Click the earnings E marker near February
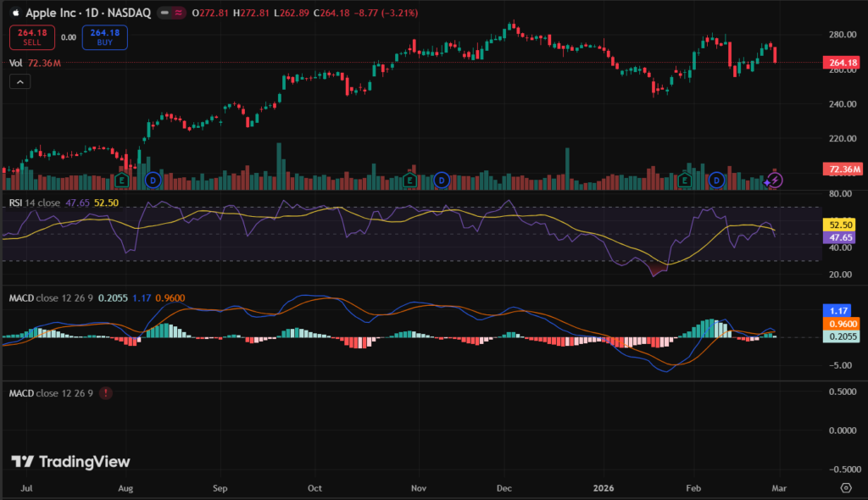 686,181
